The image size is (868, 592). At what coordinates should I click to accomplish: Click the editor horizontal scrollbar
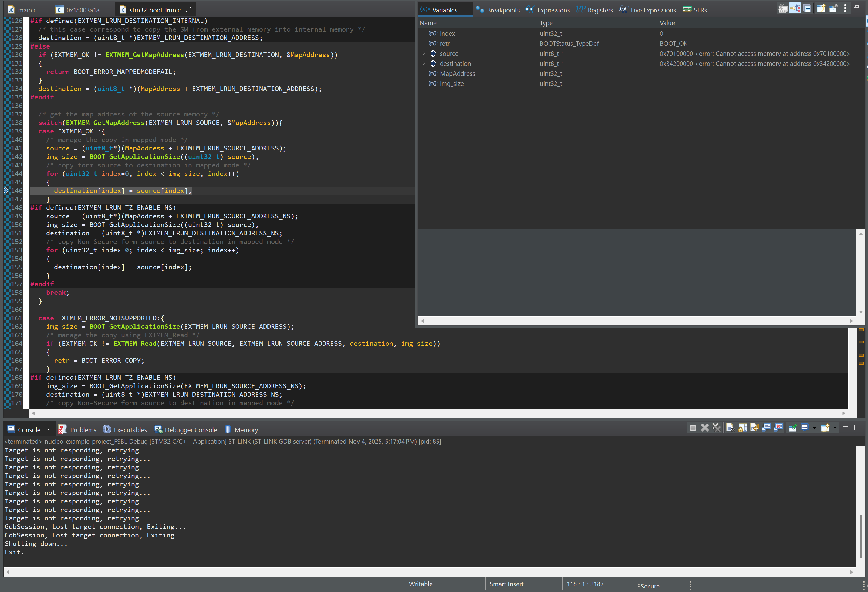[437, 413]
